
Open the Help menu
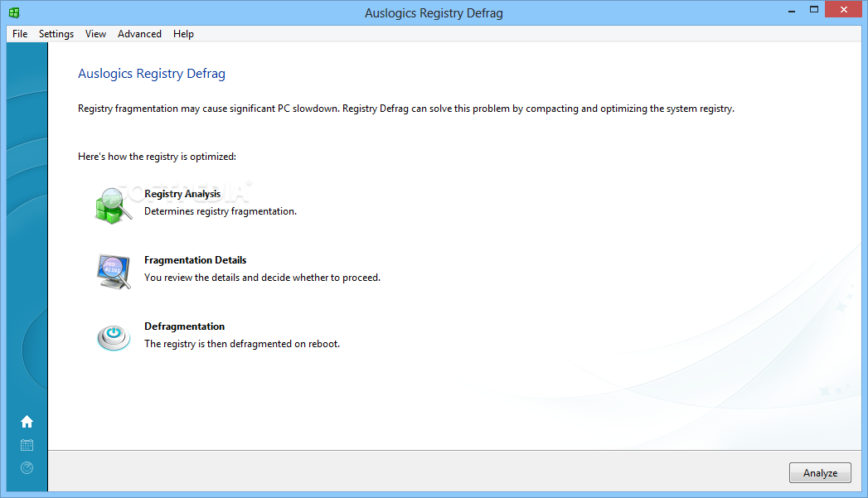[183, 34]
